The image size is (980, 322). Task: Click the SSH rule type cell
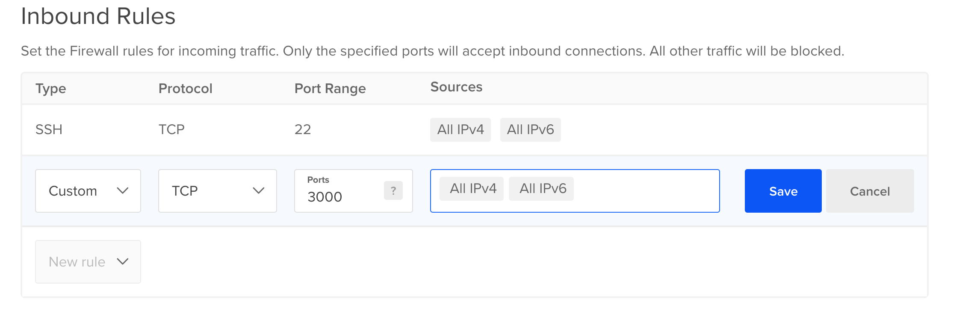[49, 129]
